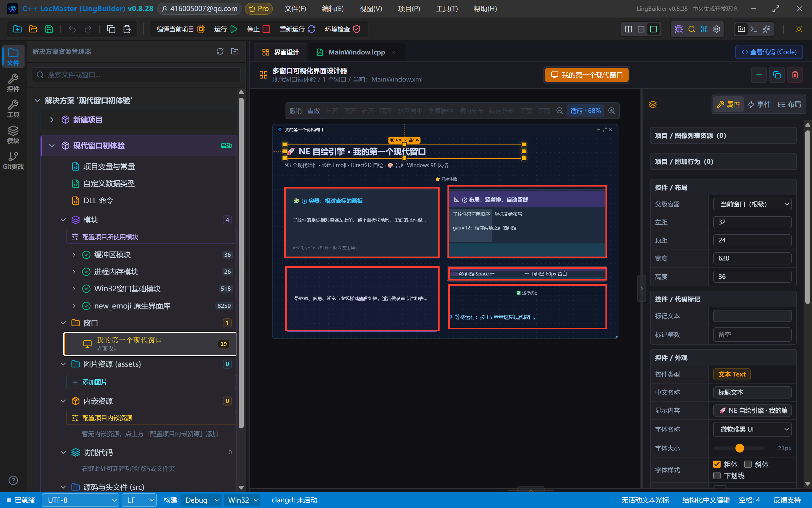Screen dimensions: 812x508
Task: Open the 父级容器 dropdown
Action: tap(752, 204)
